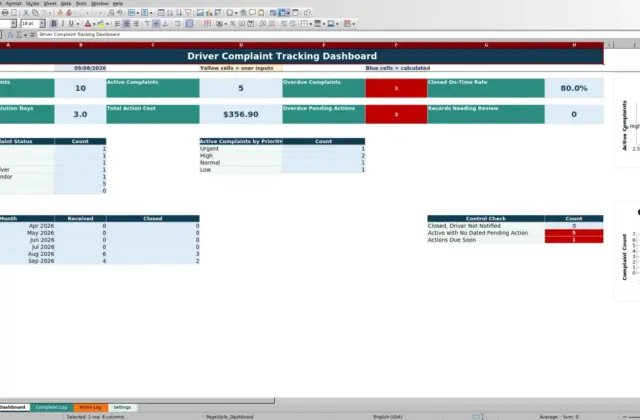Click the Background Color palette icon far right
The image size is (640, 420).
click(x=347, y=24)
